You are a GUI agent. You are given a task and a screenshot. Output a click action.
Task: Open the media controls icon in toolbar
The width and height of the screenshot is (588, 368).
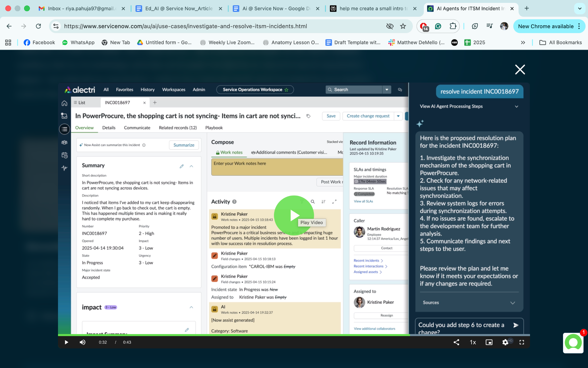(490, 26)
